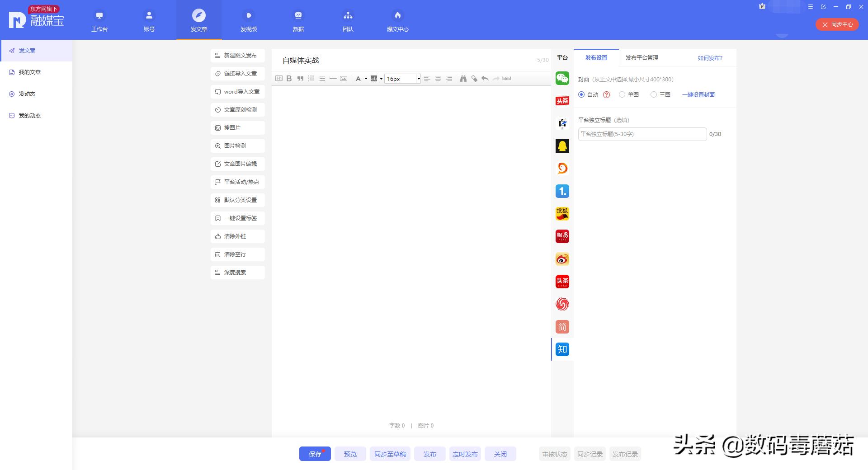
Task: Select the WeChat platform icon
Action: tap(562, 78)
